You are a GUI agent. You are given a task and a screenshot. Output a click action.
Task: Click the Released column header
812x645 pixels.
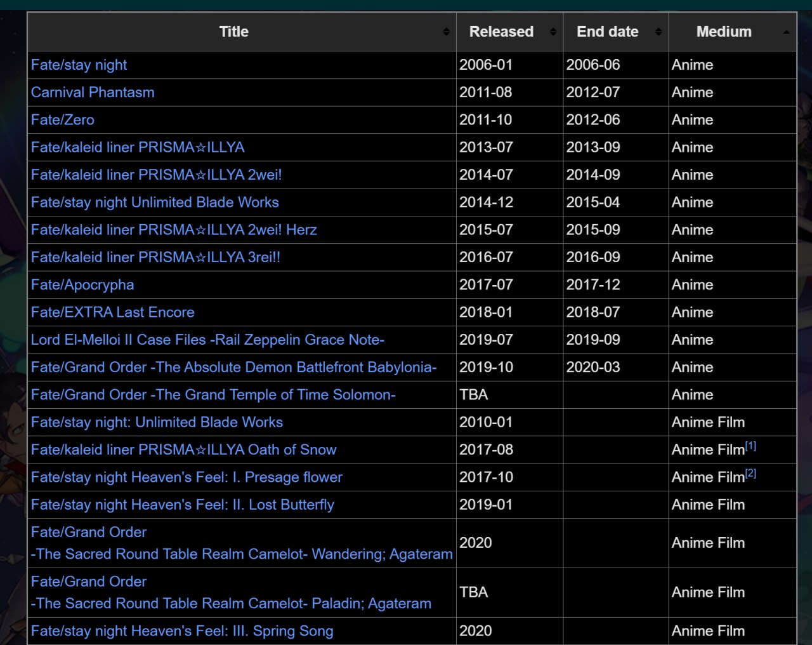tap(509, 32)
